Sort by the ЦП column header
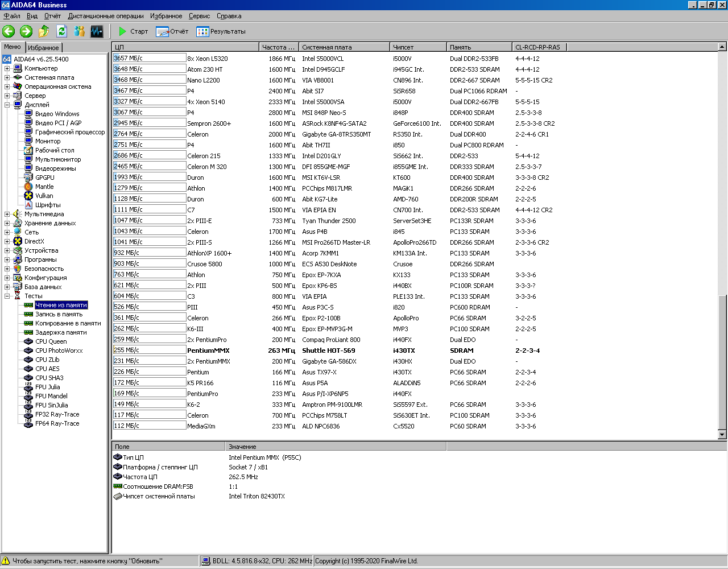Image resolution: width=728 pixels, height=569 pixels. (185, 47)
